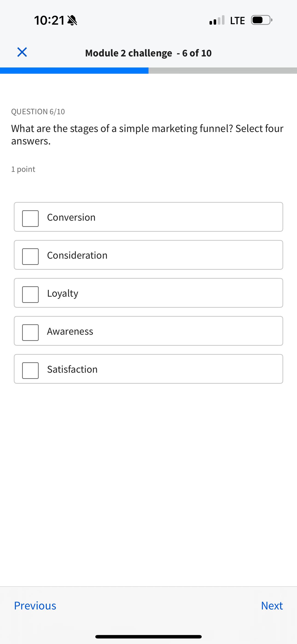Tap the Conversion answer label text
Screen dimensions: 297x644
(x=71, y=217)
